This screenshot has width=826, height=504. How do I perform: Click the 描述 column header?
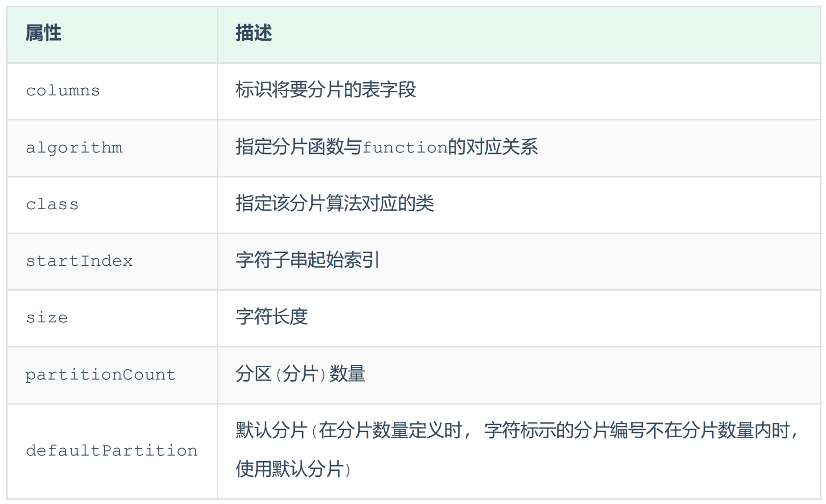(254, 33)
